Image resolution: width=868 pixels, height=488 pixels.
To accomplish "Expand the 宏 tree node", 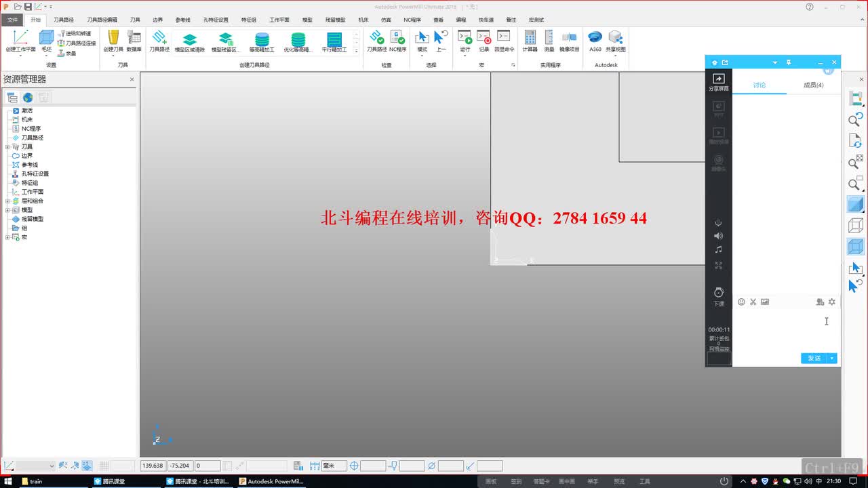I will coord(7,237).
